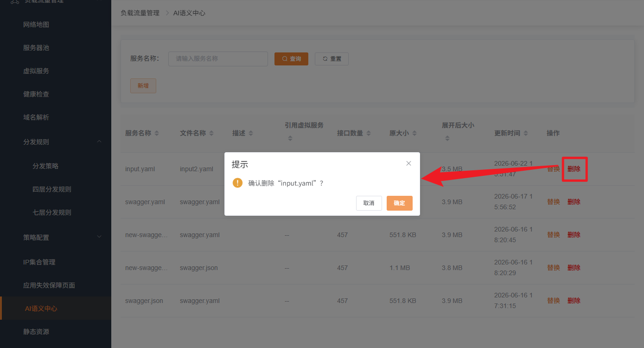Click the 2026-06-16 18:20:45 timestamp cell
The image size is (644, 348).
tap(513, 235)
